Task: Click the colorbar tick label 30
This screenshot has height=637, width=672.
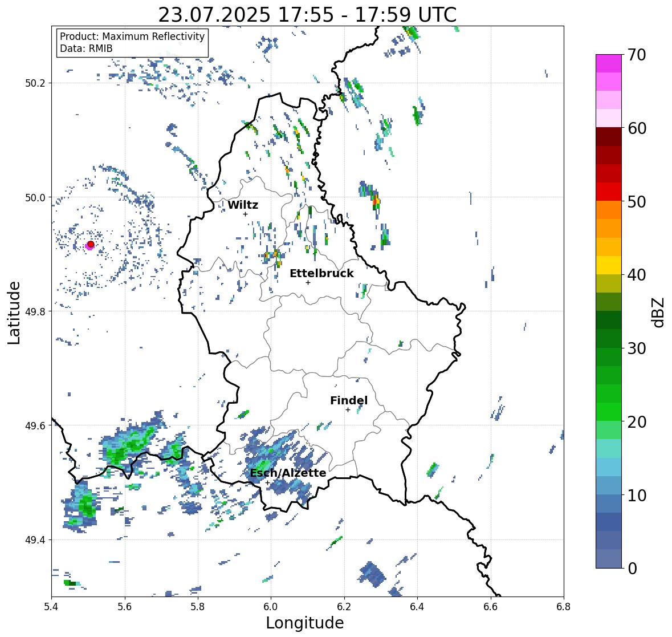Action: click(x=637, y=348)
